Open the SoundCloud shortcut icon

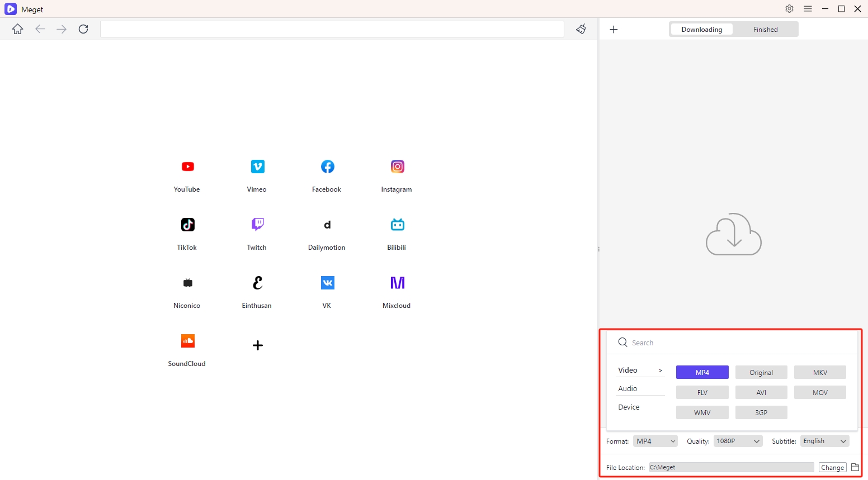188,341
